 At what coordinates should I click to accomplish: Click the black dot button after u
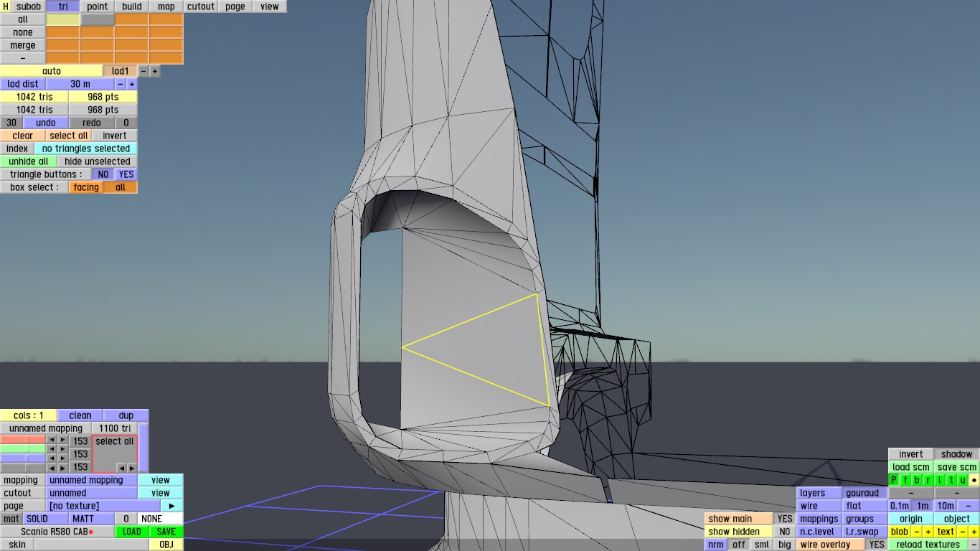coord(974,480)
